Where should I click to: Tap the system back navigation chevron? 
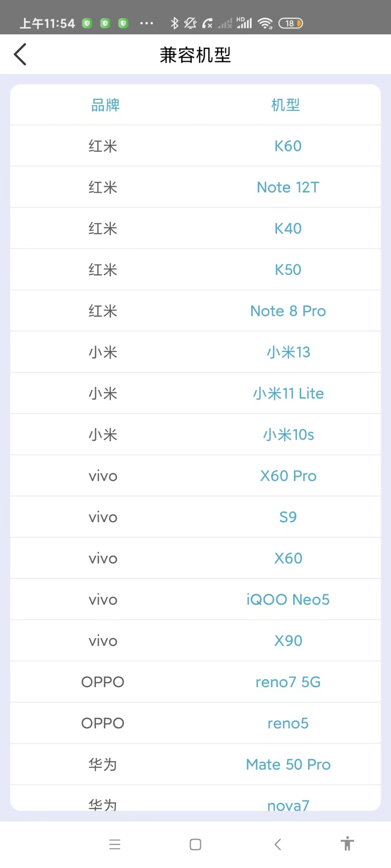tap(278, 844)
